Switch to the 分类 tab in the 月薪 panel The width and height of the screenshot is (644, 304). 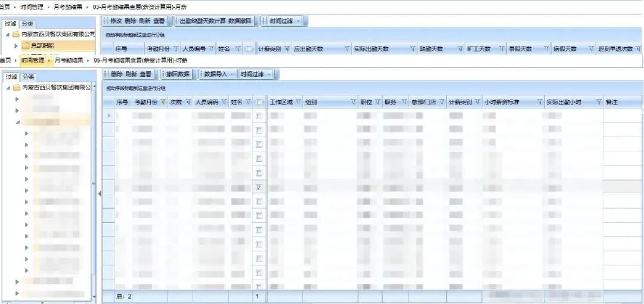pyautogui.click(x=27, y=23)
